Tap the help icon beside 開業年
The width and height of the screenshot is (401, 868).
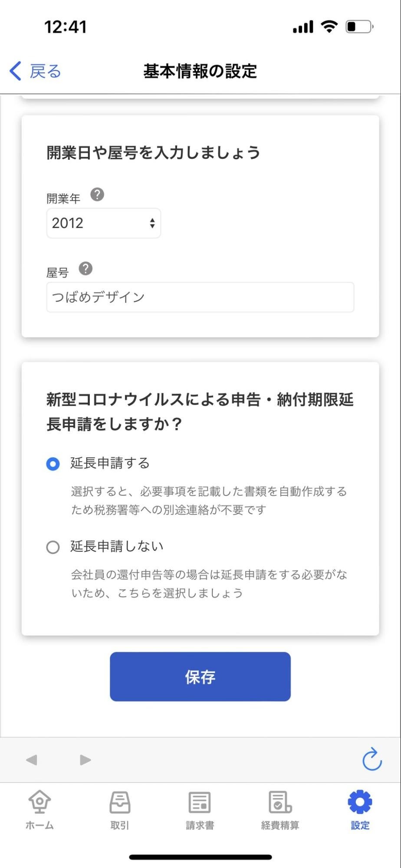[x=97, y=195]
